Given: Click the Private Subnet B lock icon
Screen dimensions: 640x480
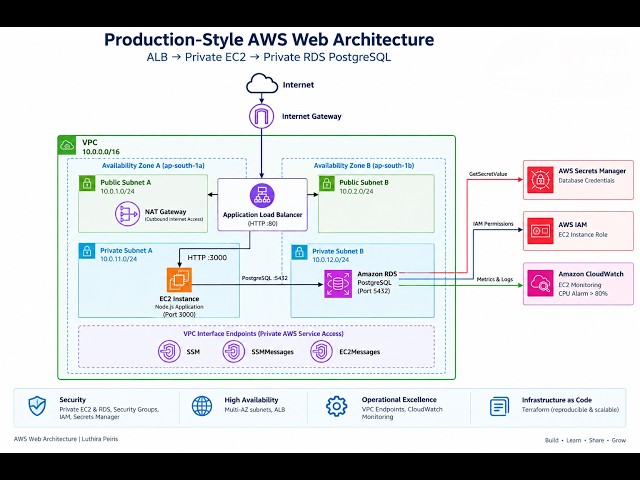Looking at the screenshot, I should coord(299,252).
